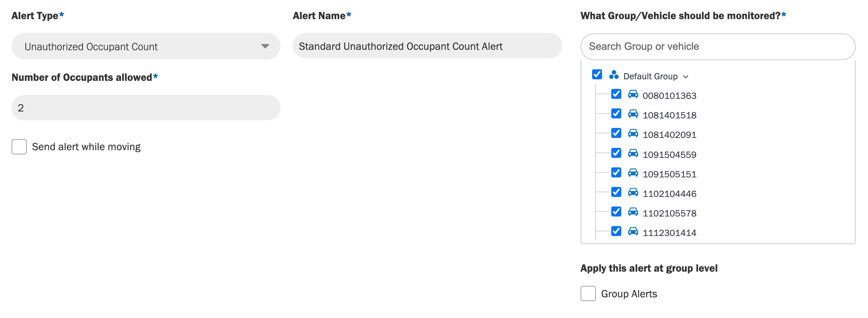The image size is (868, 318).
Task: Select vehicle 1091504559 in the tree
Action: click(669, 154)
